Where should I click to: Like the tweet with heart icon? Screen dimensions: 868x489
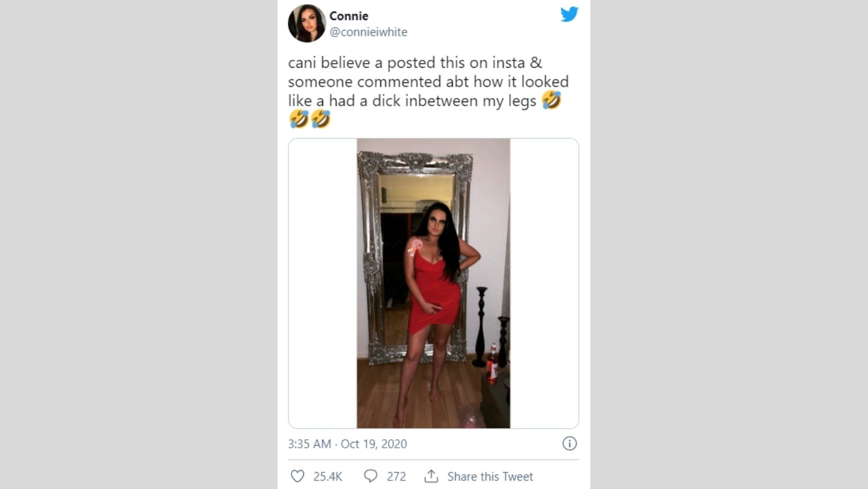(298, 476)
